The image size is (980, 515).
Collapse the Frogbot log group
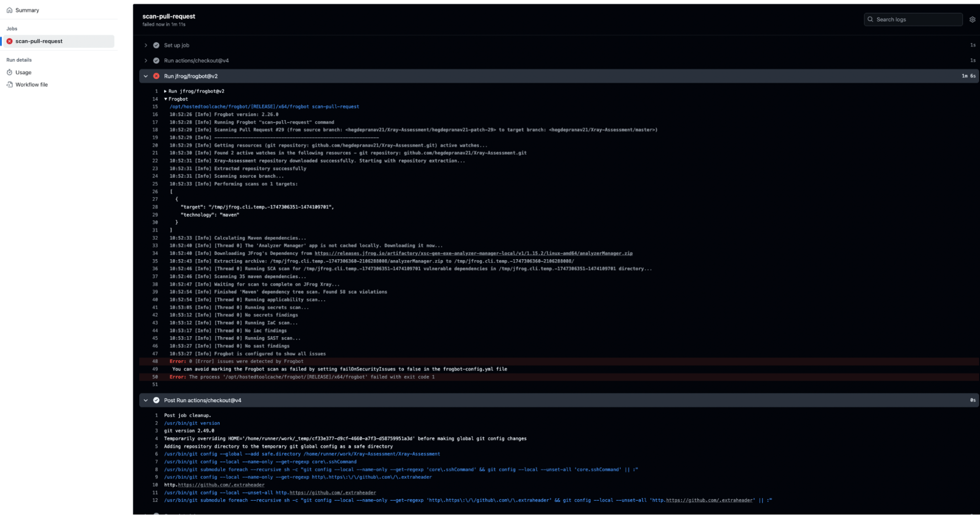[x=166, y=99]
